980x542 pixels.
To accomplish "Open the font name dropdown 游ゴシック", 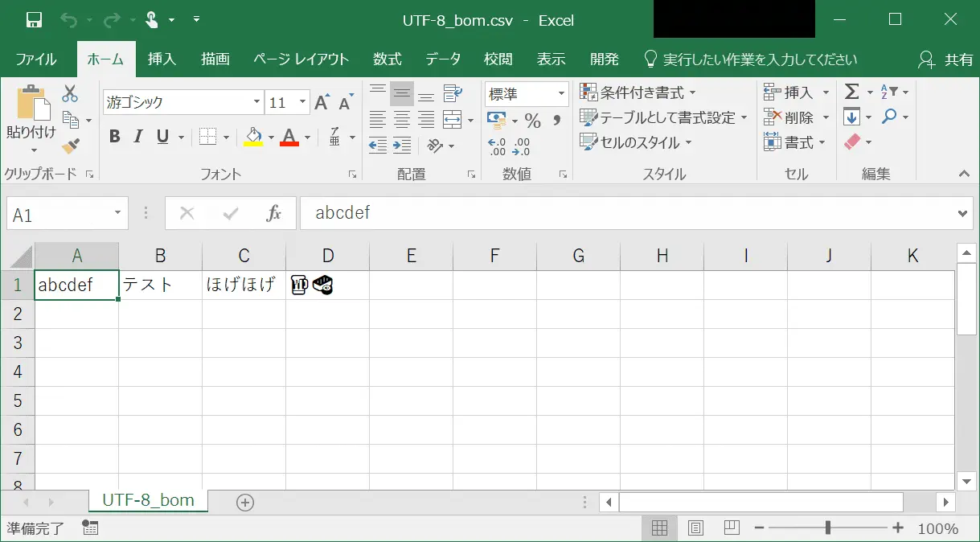I will tap(256, 103).
